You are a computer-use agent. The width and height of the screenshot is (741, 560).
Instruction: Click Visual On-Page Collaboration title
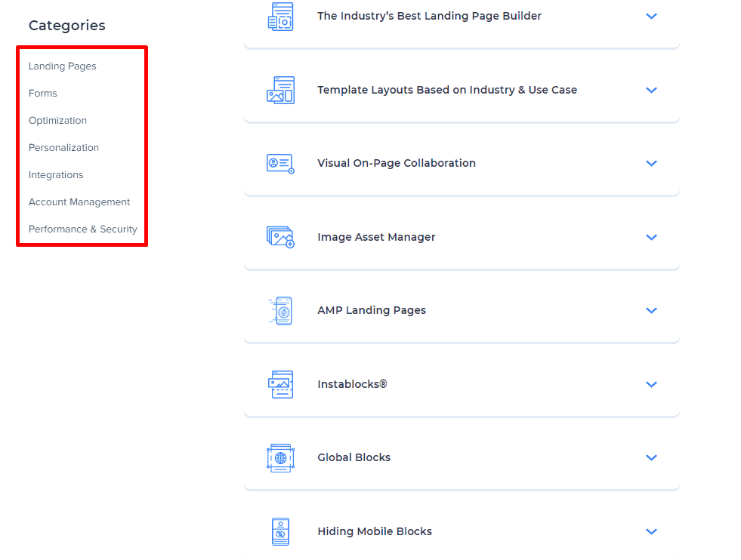pos(397,163)
